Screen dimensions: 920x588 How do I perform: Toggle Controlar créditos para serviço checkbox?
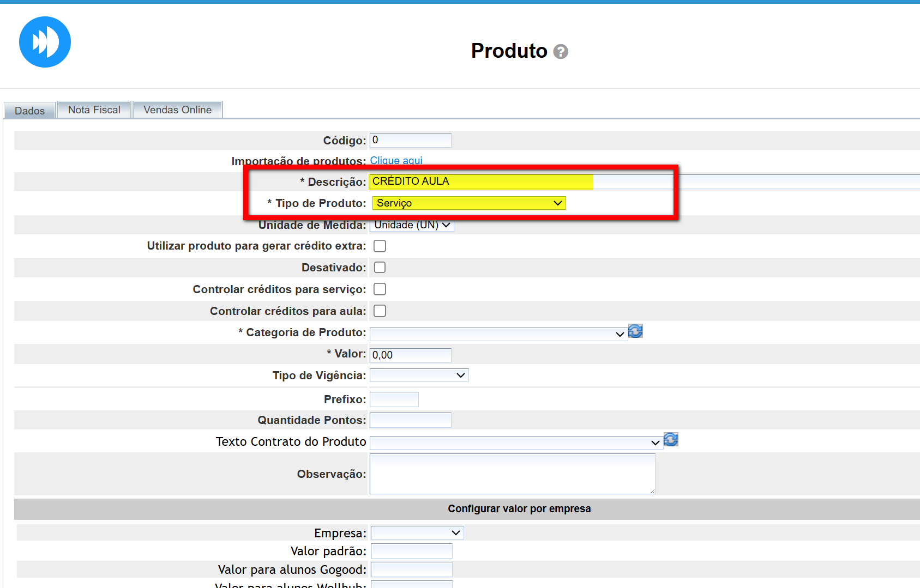point(380,289)
